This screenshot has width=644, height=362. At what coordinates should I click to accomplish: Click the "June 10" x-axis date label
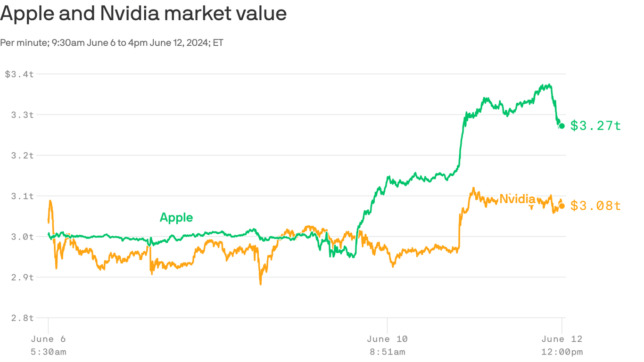tap(387, 339)
